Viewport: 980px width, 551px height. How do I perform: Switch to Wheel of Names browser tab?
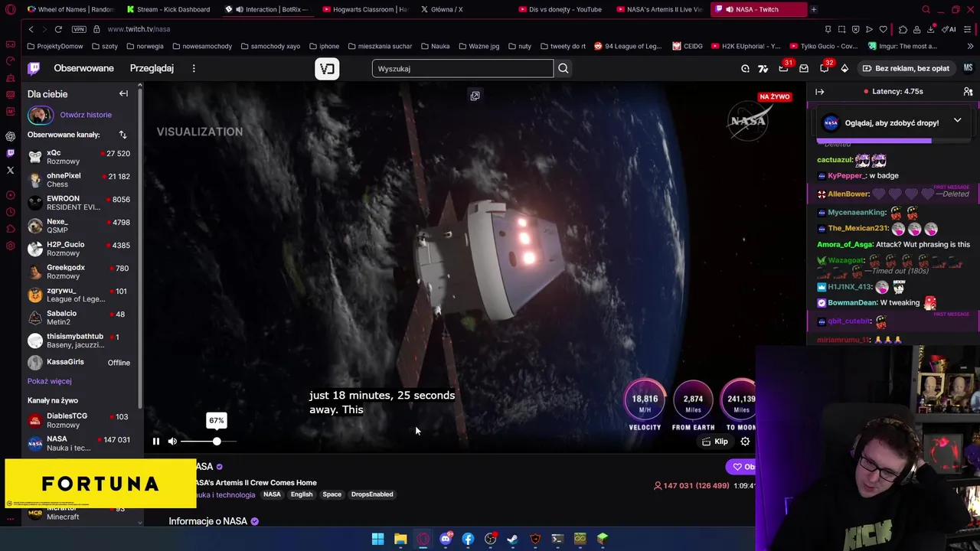point(70,9)
